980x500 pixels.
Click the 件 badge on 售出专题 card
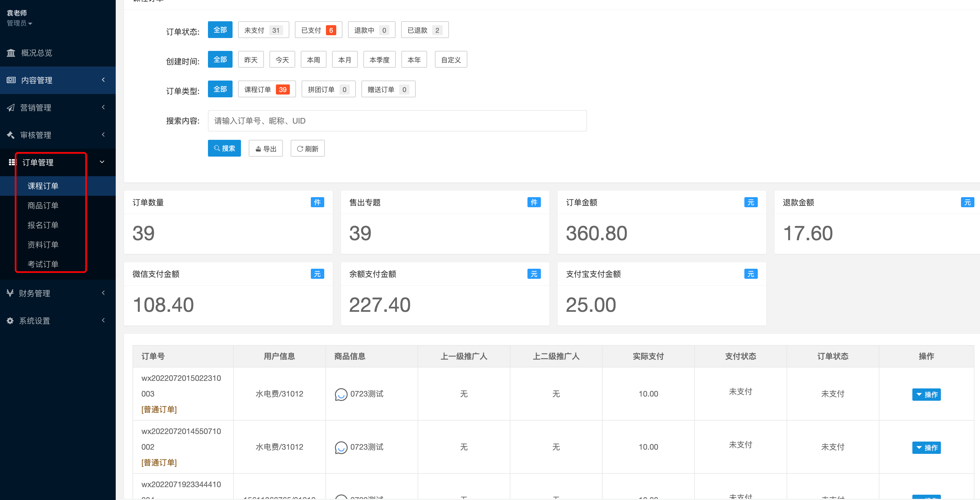tap(534, 202)
